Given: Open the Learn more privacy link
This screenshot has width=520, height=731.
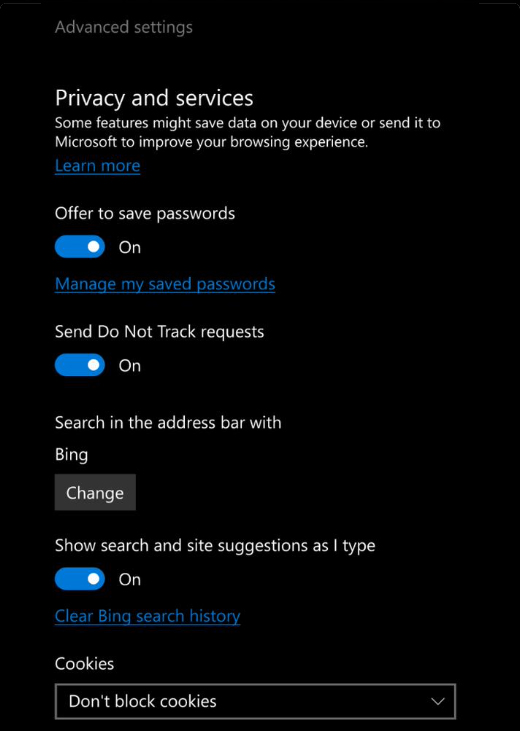Looking at the screenshot, I should pos(97,166).
